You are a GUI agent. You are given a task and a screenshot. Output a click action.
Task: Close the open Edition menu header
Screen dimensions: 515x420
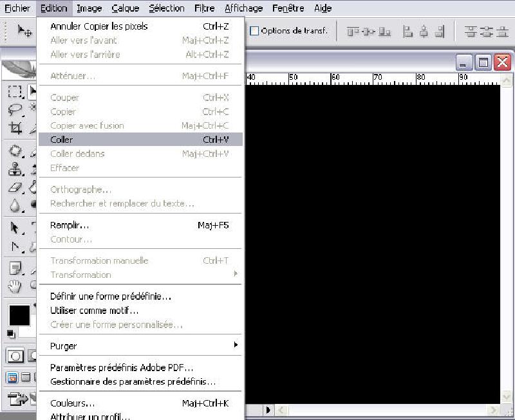54,8
